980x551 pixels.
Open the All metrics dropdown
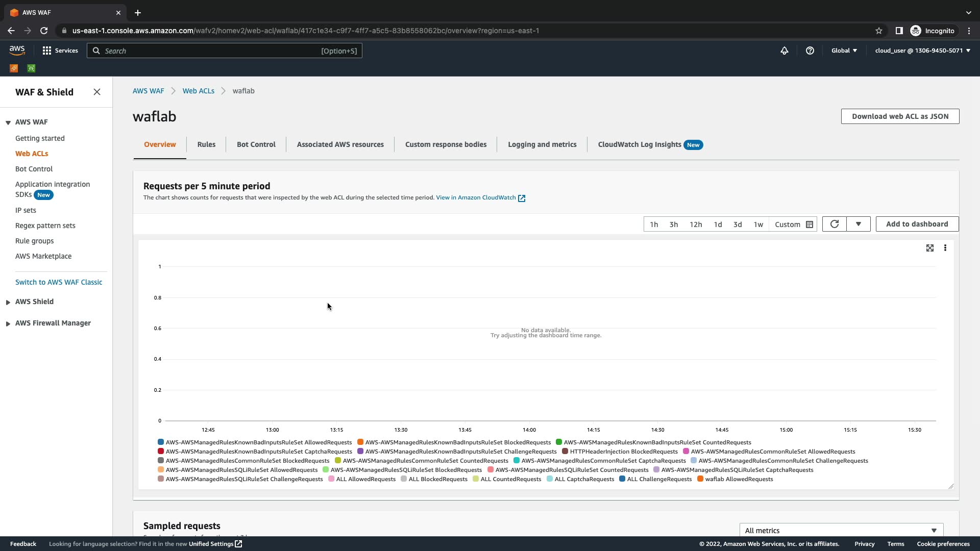tap(841, 530)
